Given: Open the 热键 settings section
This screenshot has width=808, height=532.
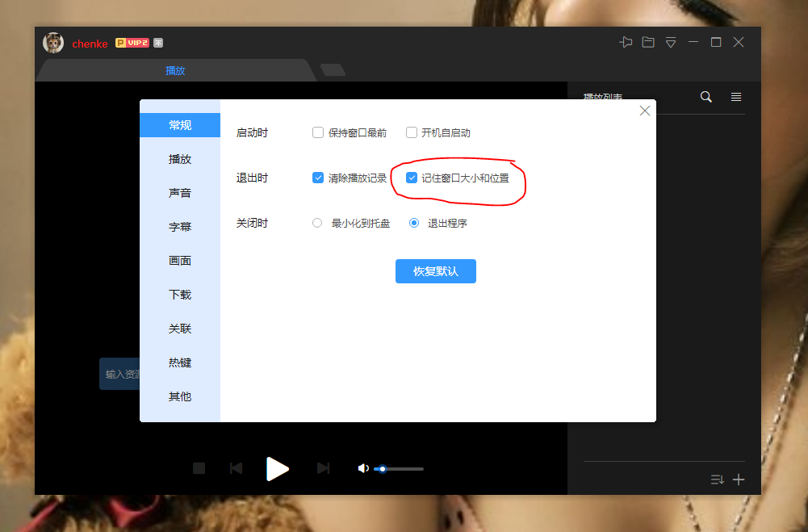Looking at the screenshot, I should click(180, 362).
